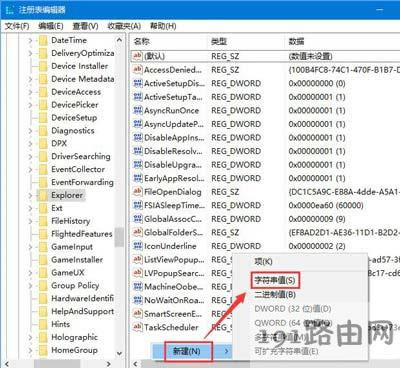Click the tree pane scroll-down arrow
Screen dimensions: 400x368
coord(119,353)
